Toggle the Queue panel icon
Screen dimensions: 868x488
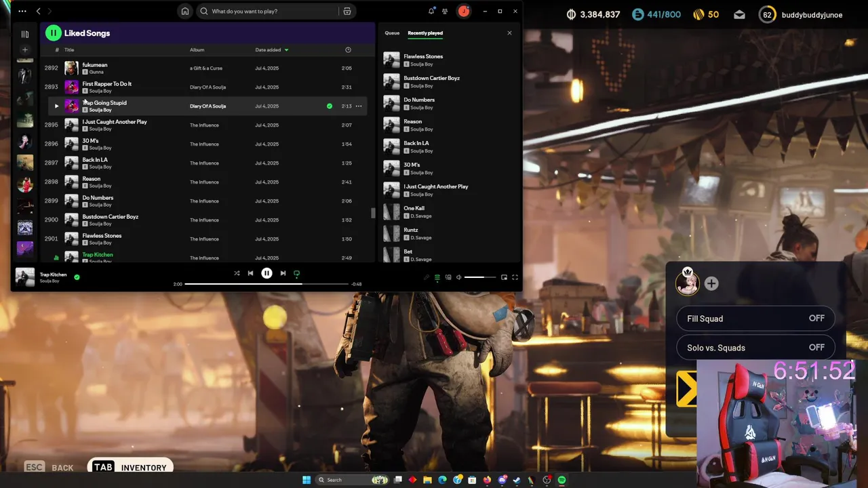437,277
